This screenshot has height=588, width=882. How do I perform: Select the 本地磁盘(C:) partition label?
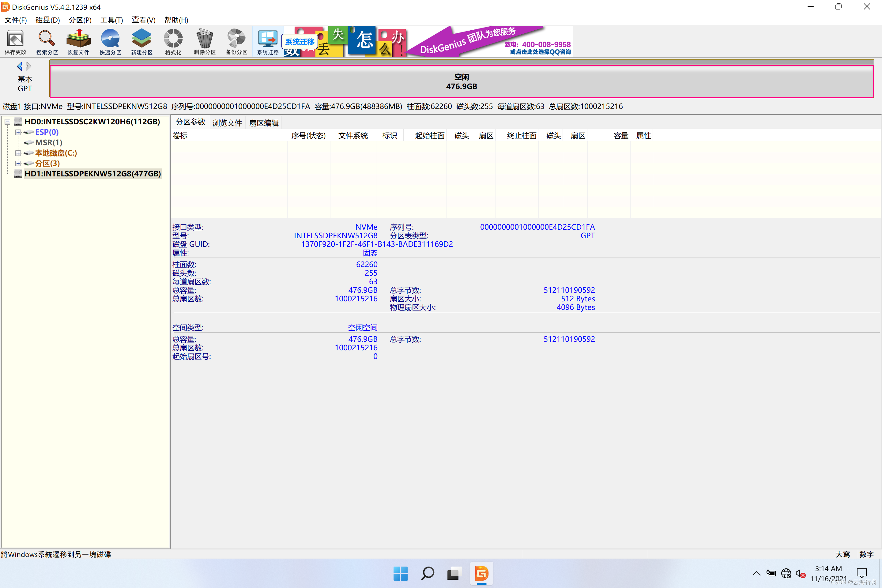[56, 153]
